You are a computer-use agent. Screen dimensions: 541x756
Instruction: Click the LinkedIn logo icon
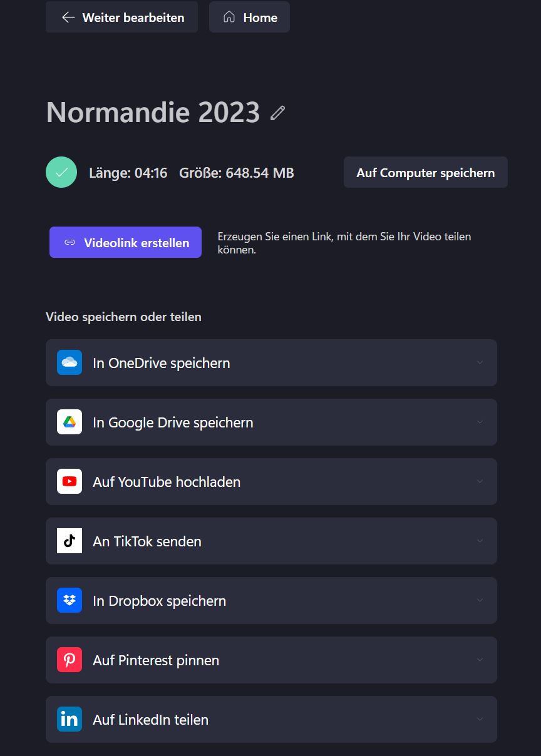click(70, 719)
